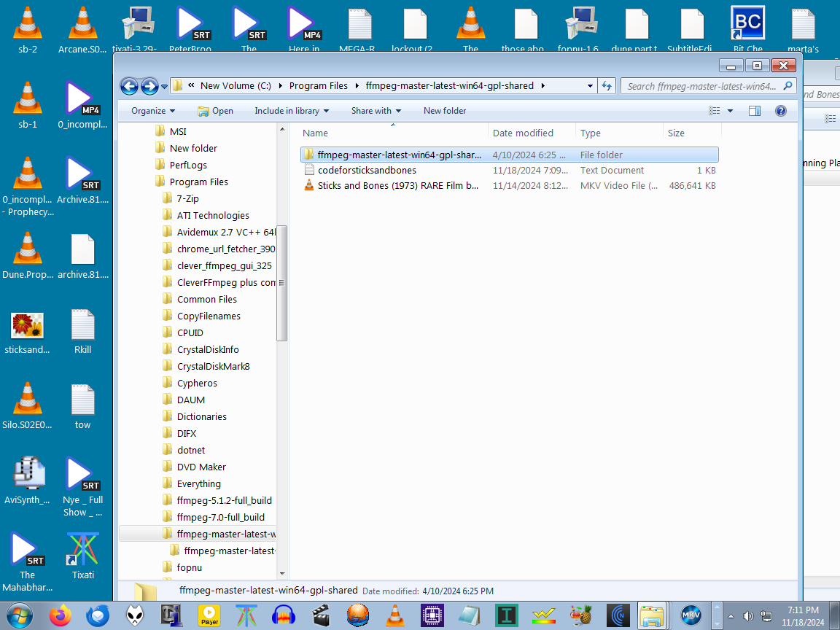The height and width of the screenshot is (630, 840).
Task: Go forward with the Explorer forward arrow
Action: pos(149,86)
